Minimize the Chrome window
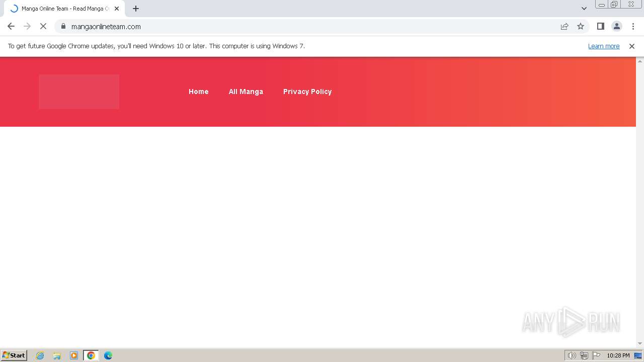Image resolution: width=644 pixels, height=362 pixels. click(x=602, y=5)
